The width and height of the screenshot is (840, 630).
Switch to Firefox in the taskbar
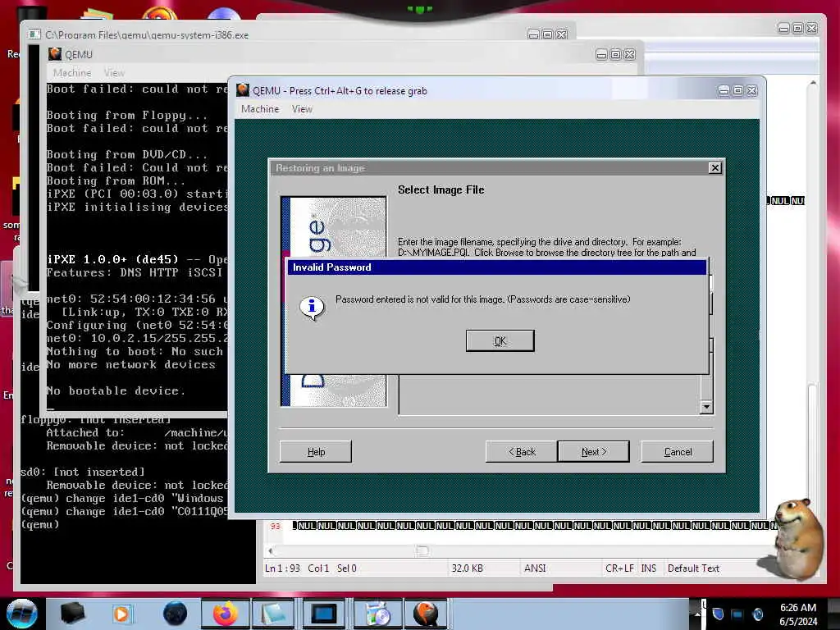[225, 614]
